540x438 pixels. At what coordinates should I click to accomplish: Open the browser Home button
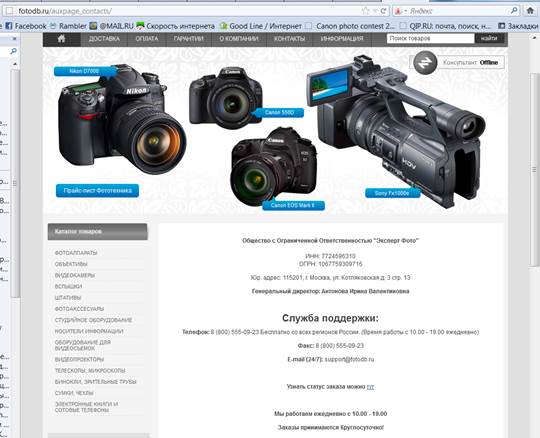pos(530,11)
